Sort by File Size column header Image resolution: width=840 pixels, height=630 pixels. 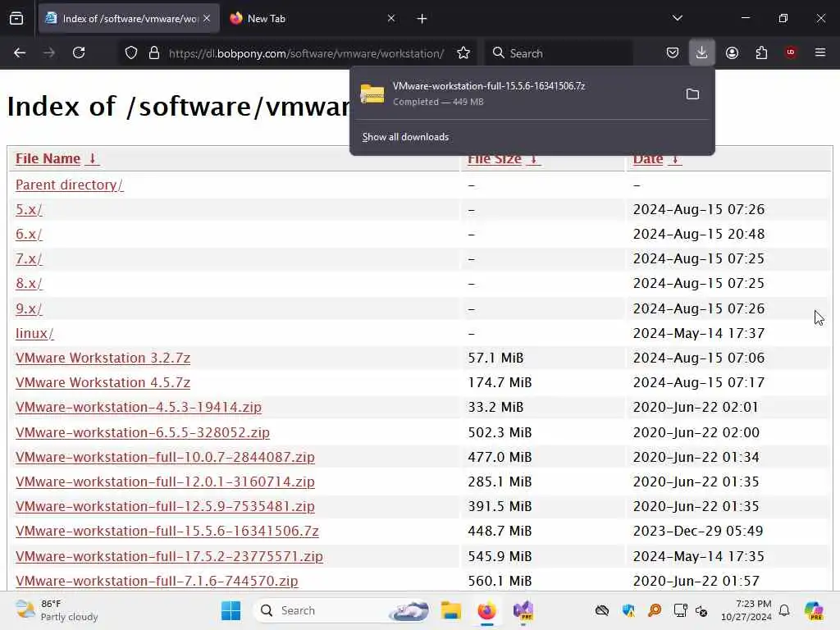[504, 159]
